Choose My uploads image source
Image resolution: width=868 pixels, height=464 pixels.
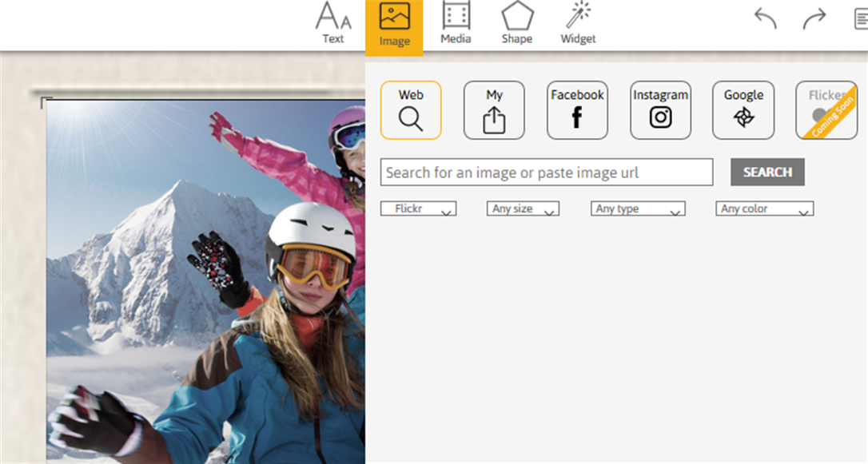[x=494, y=110]
